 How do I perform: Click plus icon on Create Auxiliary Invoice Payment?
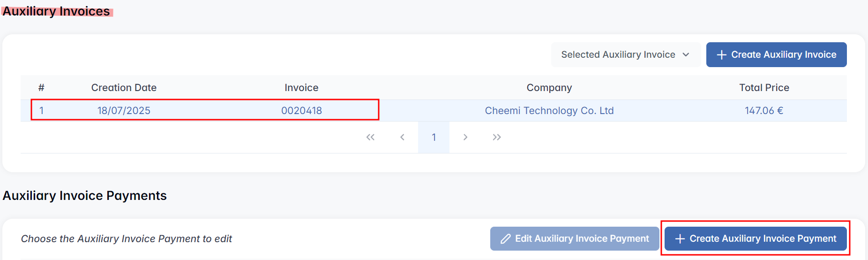[680, 239]
